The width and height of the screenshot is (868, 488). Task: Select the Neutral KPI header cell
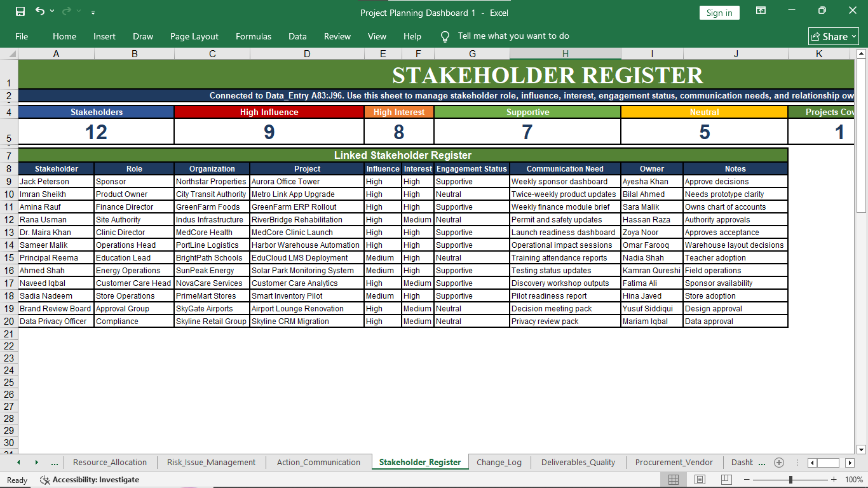[704, 112]
